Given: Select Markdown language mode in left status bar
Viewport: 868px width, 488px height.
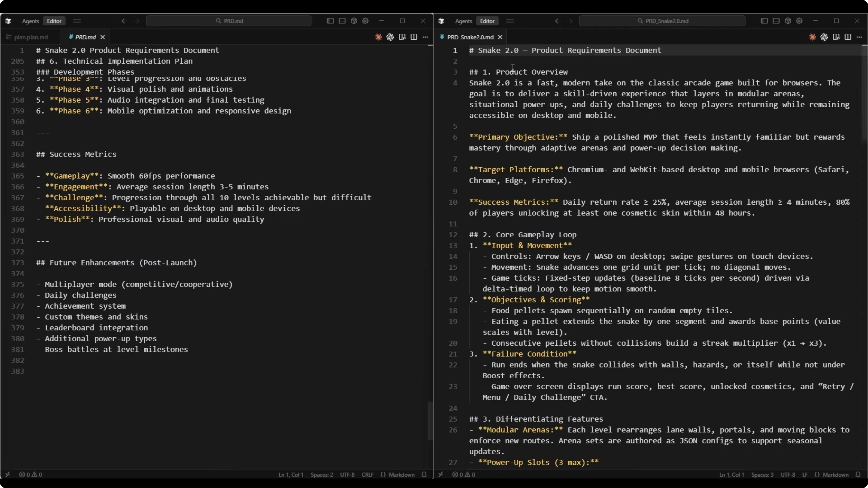Looking at the screenshot, I should click(401, 475).
